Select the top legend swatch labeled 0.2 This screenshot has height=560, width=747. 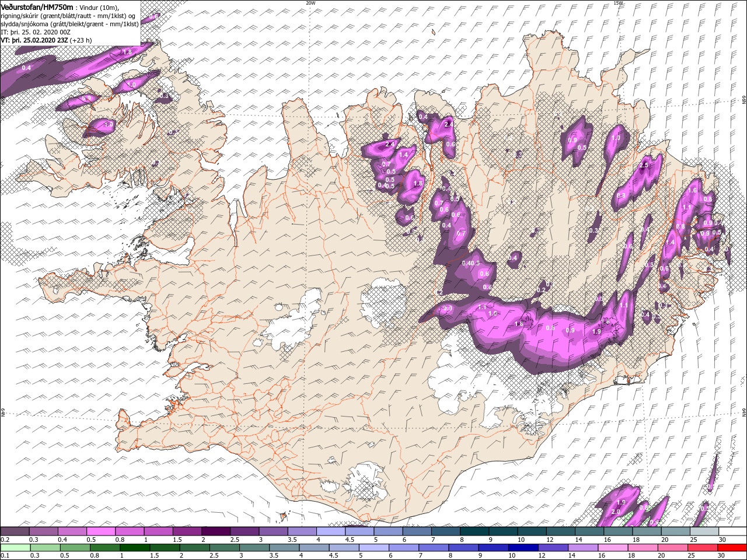pyautogui.click(x=15, y=531)
